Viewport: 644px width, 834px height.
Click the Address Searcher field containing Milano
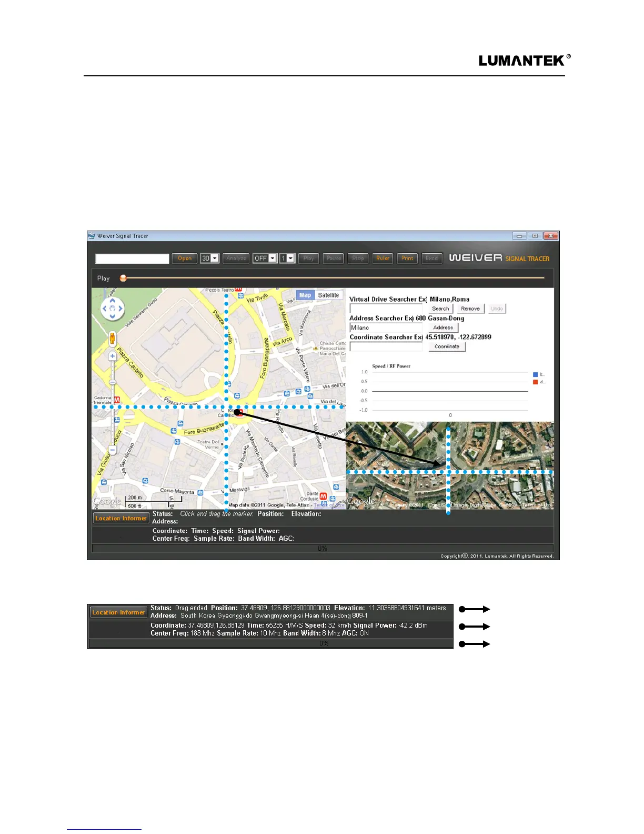tap(386, 327)
